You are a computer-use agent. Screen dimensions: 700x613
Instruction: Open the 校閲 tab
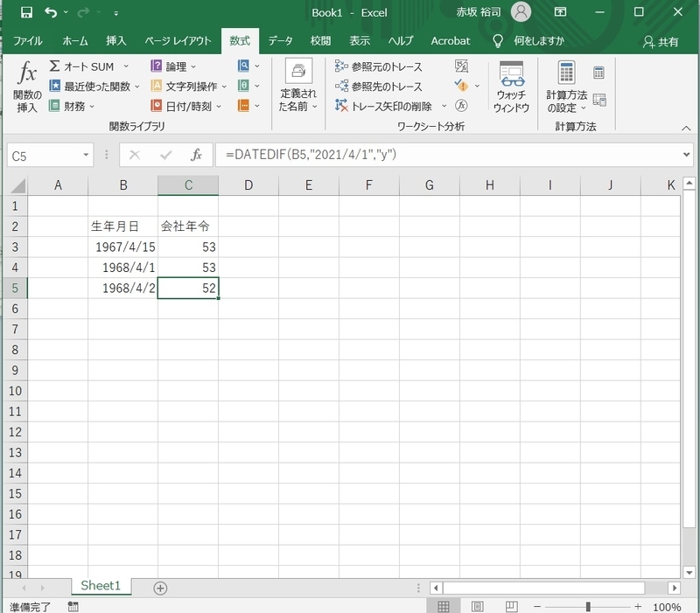point(320,41)
